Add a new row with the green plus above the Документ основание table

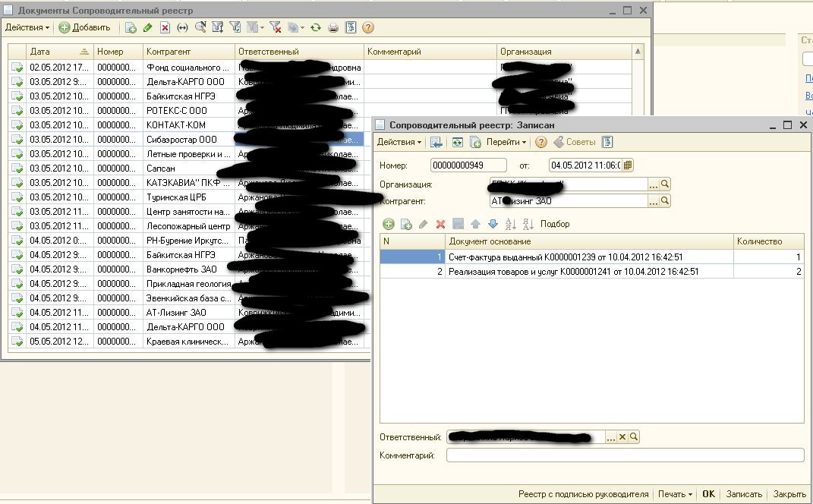(389, 224)
